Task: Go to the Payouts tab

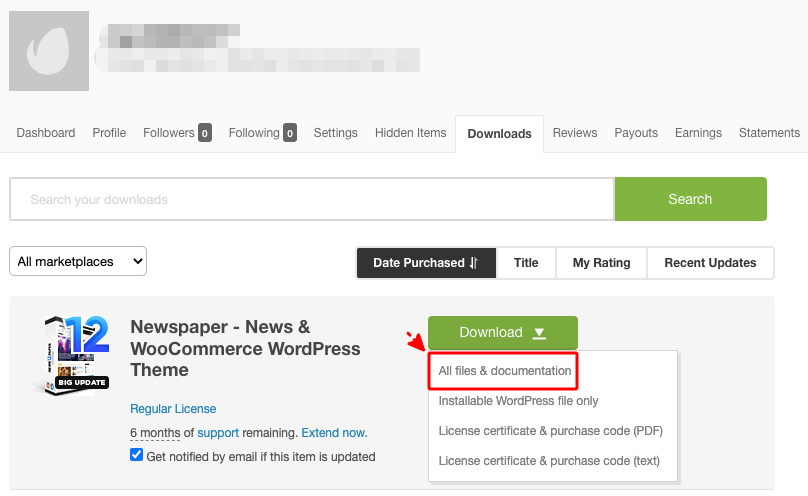Action: (x=636, y=133)
